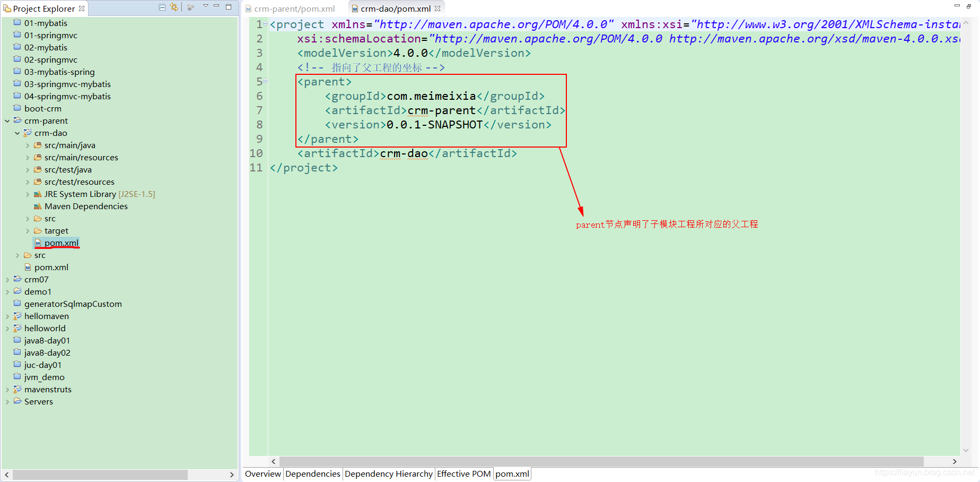Click the Collapse All icon in Project Explorer
Image resolution: width=980 pixels, height=482 pixels.
point(162,7)
